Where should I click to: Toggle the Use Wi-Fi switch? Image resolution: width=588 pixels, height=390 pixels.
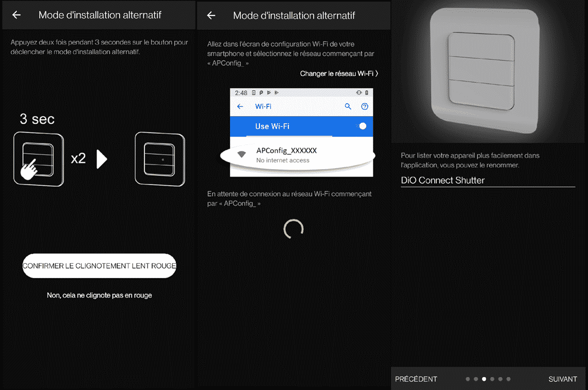click(361, 126)
